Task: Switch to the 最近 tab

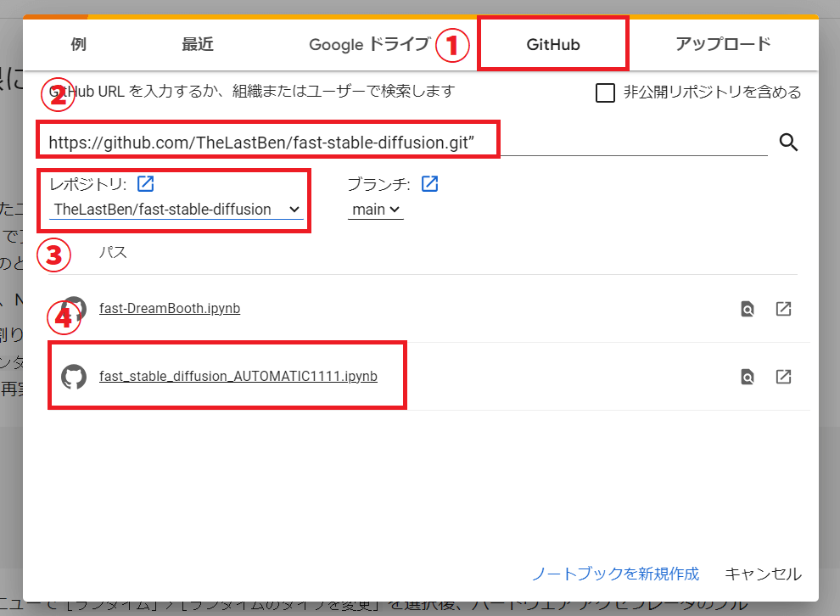Action: click(197, 44)
